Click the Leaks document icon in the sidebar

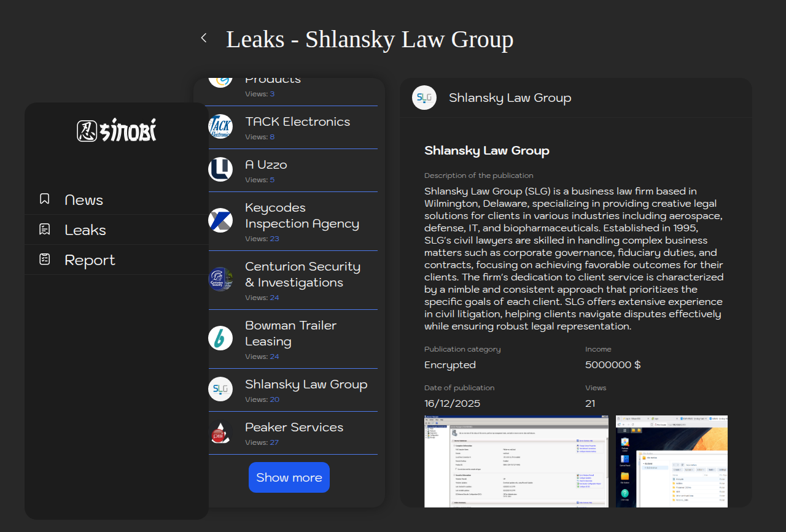tap(45, 229)
